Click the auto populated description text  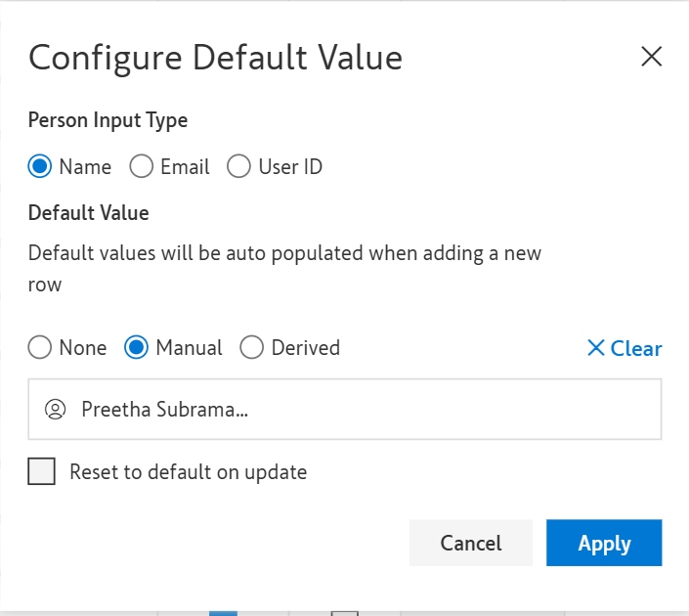point(284,253)
